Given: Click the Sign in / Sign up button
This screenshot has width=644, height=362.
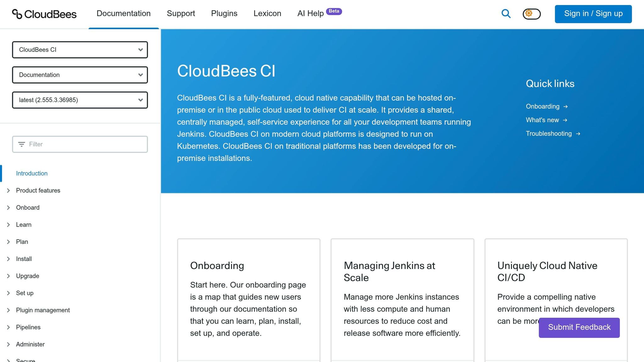Looking at the screenshot, I should click(x=593, y=14).
